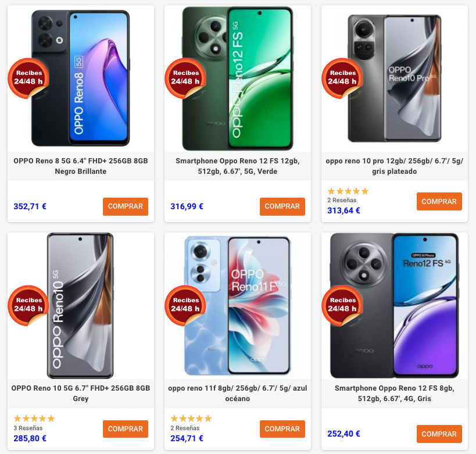The height and width of the screenshot is (454, 476).
Task: Click the star rating of oppo reno 11f
Action: [191, 419]
